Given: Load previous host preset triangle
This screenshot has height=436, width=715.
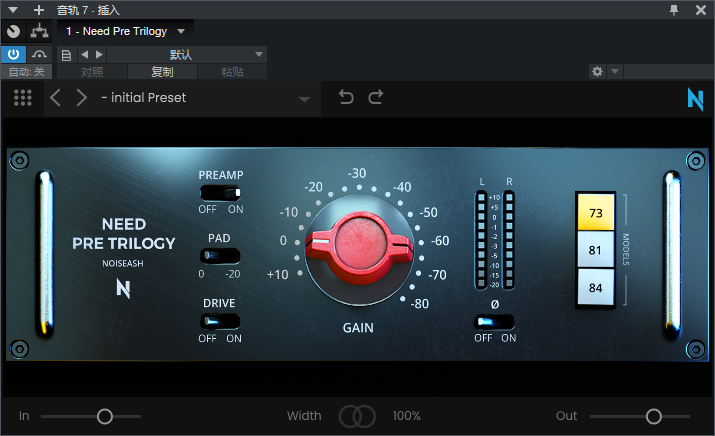Looking at the screenshot, I should [84, 55].
